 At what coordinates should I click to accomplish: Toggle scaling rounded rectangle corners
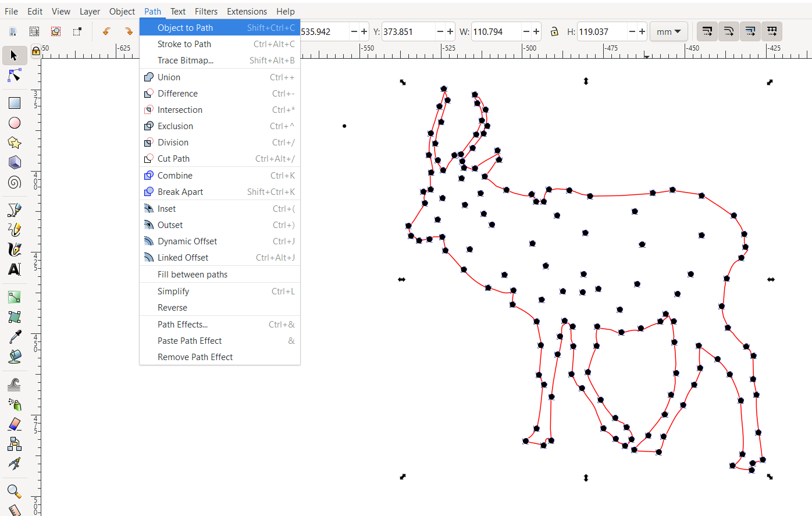(728, 31)
